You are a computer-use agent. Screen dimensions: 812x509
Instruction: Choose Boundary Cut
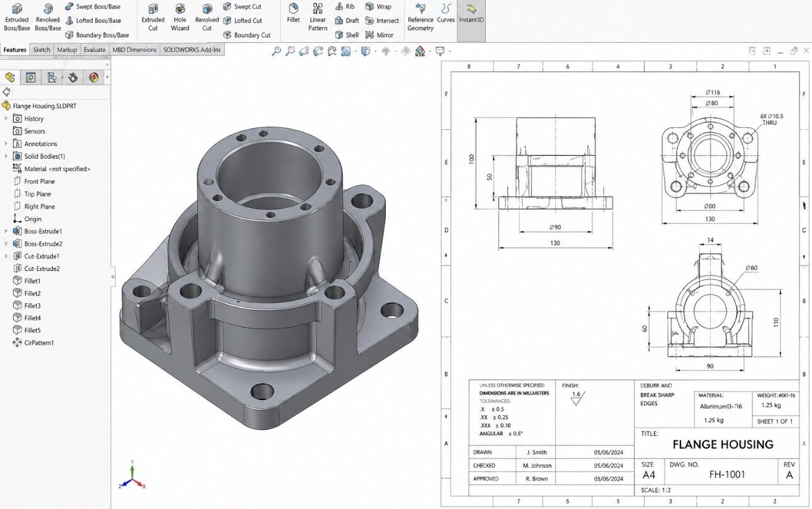coord(247,35)
